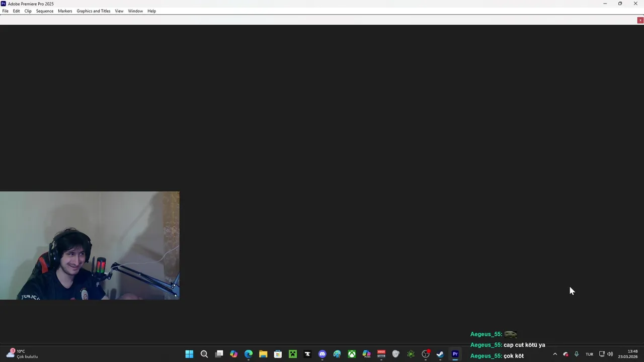Open the Window menu
The width and height of the screenshot is (644, 362).
click(135, 11)
